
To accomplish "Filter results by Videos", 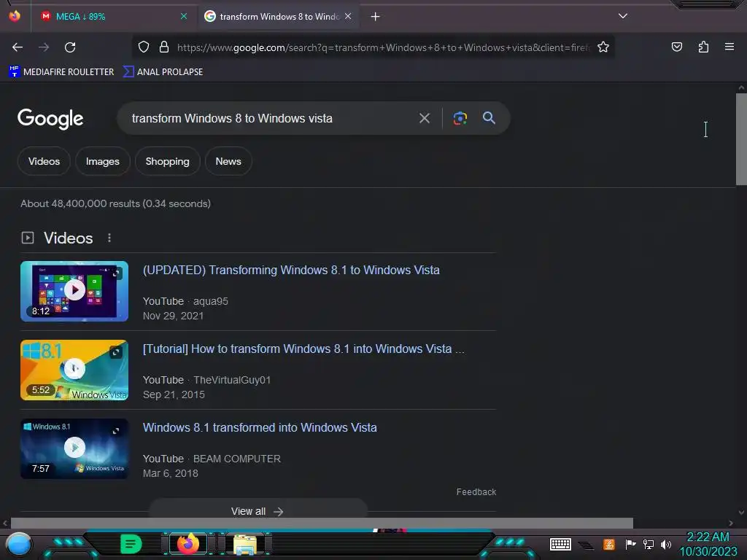I will click(44, 161).
